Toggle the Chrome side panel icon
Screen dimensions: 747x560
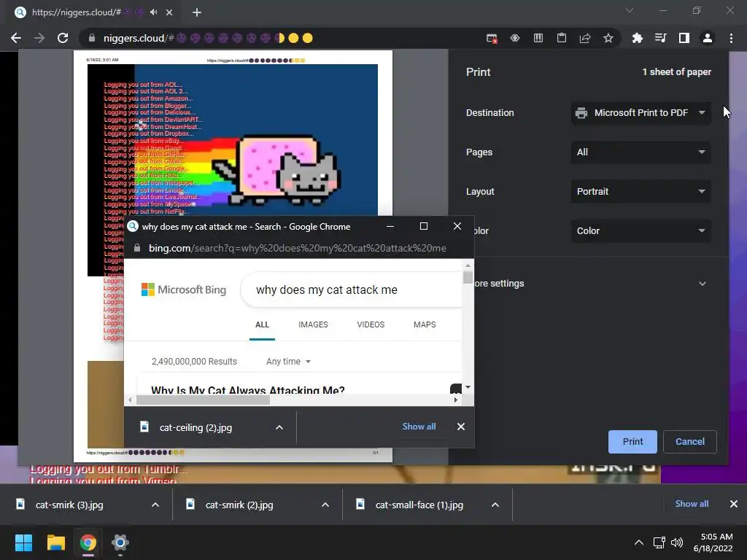click(684, 38)
